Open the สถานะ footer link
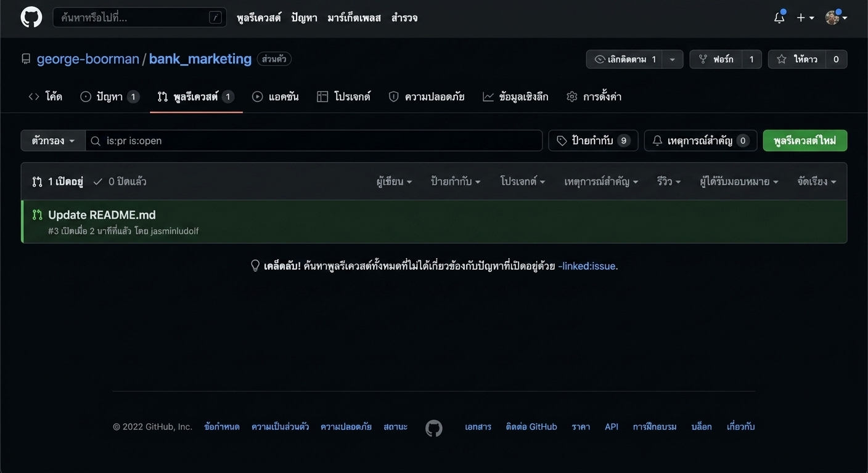Viewport: 868px width, 473px height. click(x=395, y=427)
